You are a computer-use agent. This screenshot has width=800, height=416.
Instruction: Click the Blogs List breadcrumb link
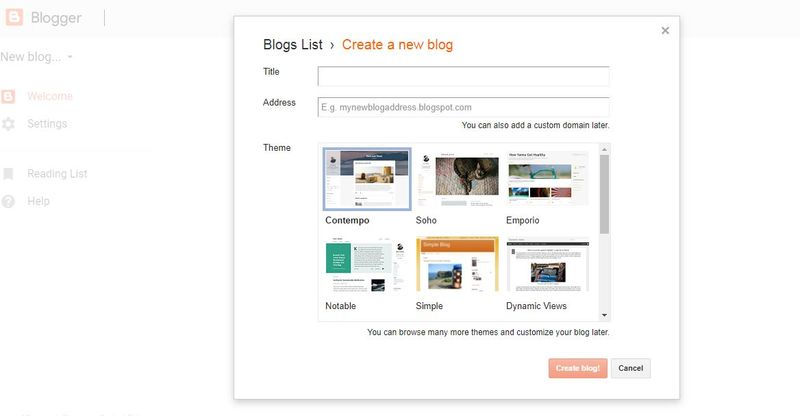pos(292,44)
